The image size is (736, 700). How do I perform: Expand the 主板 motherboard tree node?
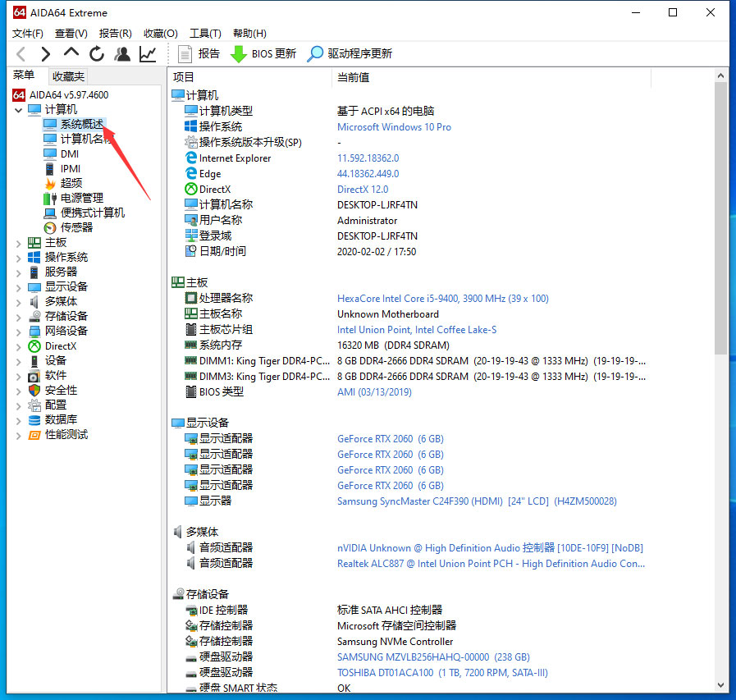click(19, 243)
